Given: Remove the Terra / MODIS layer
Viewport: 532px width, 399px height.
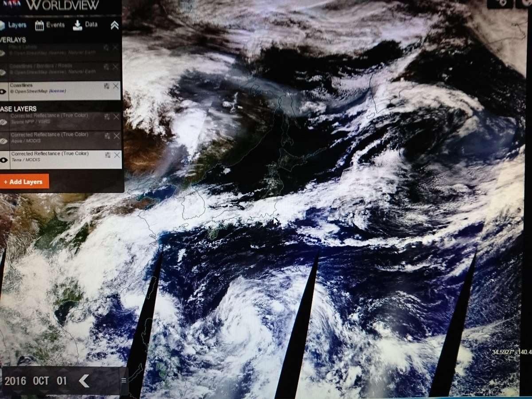Looking at the screenshot, I should [117, 155].
